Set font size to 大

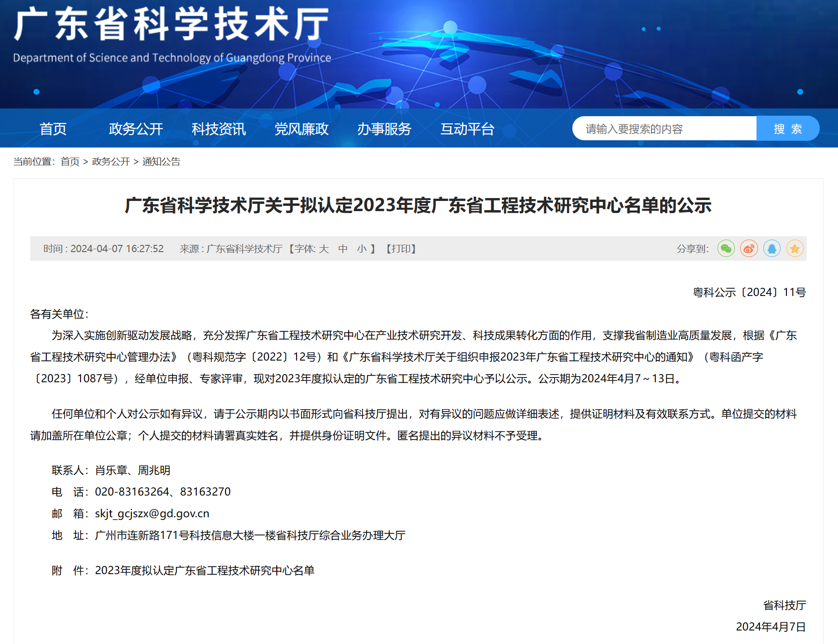point(324,249)
